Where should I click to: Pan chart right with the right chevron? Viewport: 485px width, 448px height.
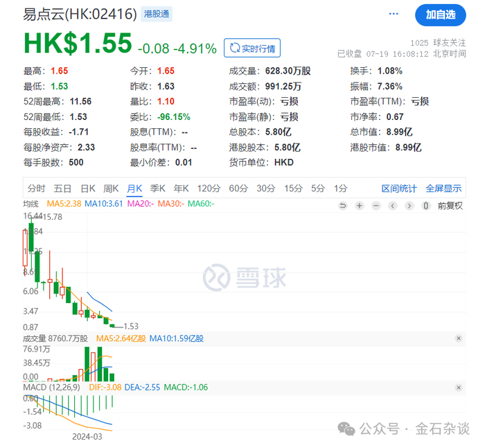coord(409,205)
